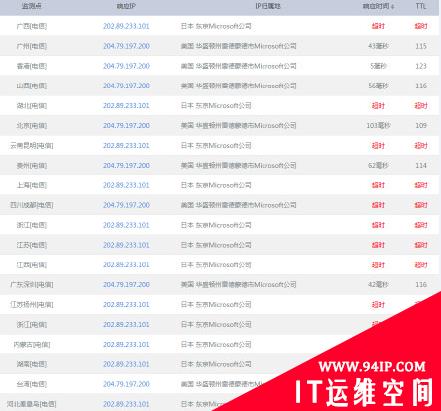The height and width of the screenshot is (411, 441).
Task: Click the TTL column header
Action: tap(421, 6)
